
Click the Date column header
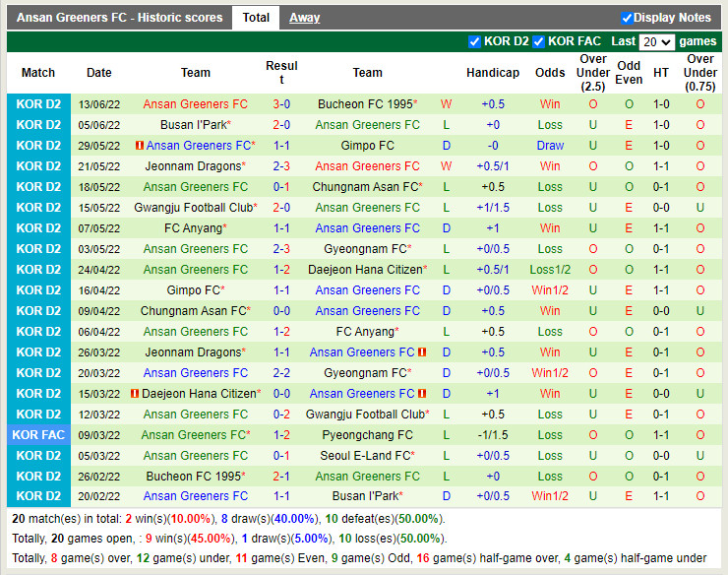coord(99,73)
